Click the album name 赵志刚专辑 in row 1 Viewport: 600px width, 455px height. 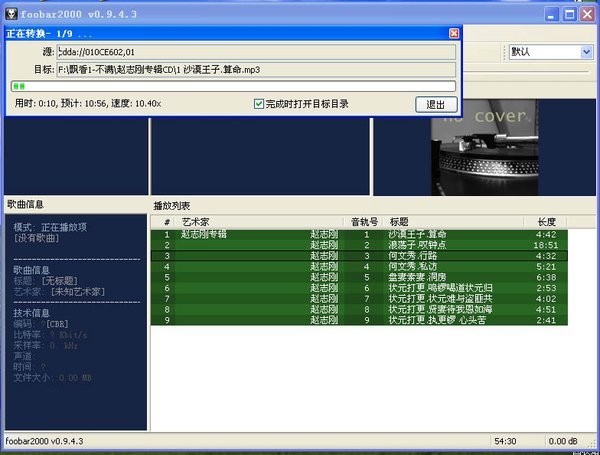tap(204, 234)
